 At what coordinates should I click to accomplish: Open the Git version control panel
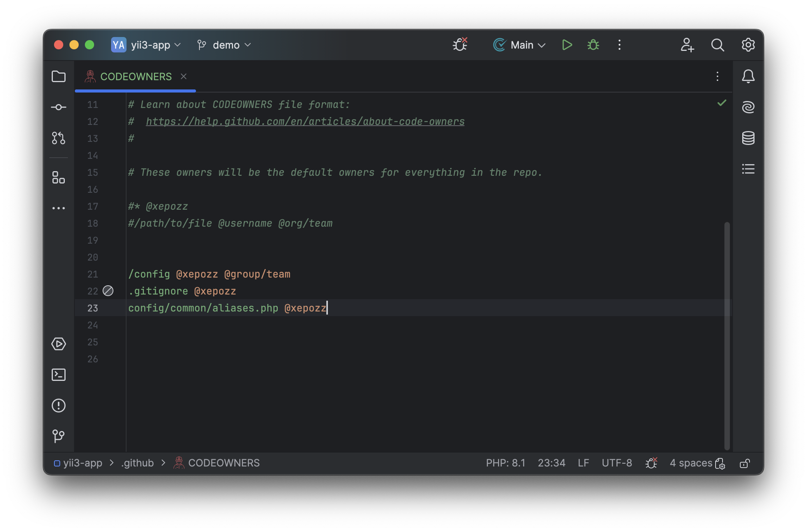point(59,436)
